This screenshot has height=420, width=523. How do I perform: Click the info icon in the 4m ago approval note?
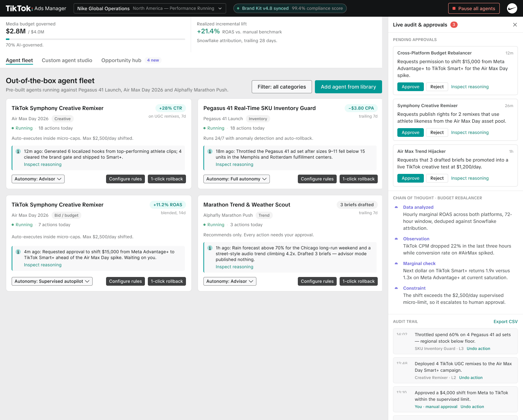[x=18, y=252]
